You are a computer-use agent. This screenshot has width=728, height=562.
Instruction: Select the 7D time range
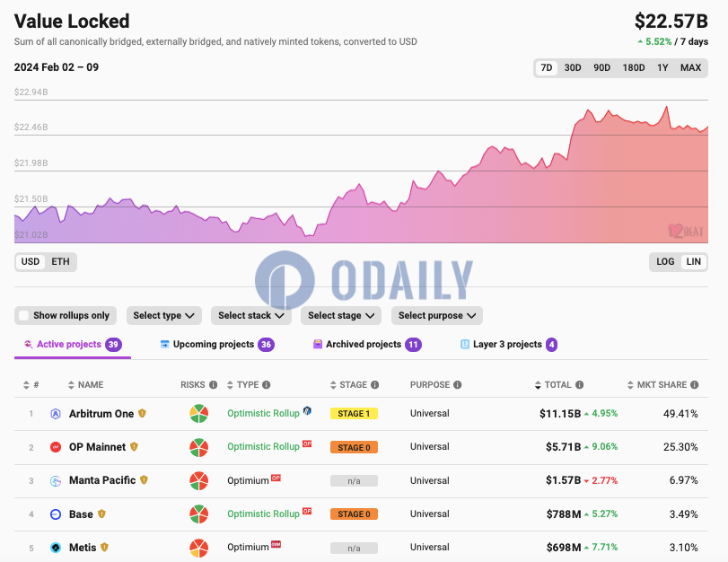[547, 68]
